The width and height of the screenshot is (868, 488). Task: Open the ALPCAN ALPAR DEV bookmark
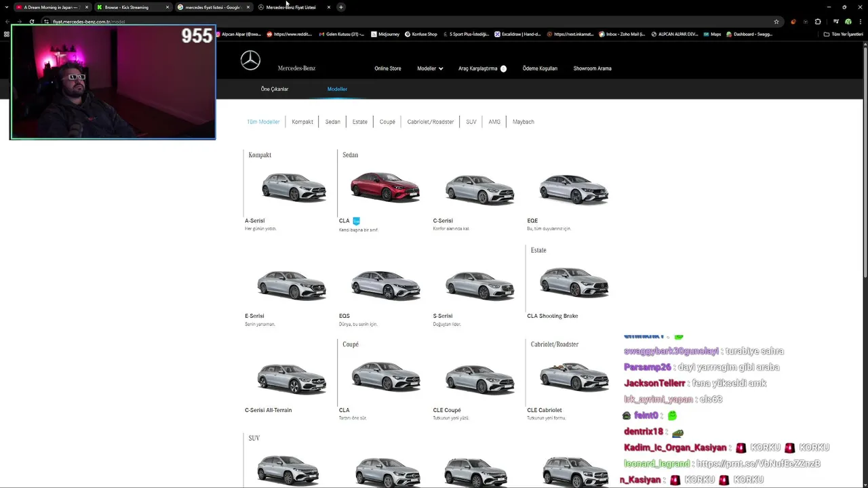coord(674,34)
